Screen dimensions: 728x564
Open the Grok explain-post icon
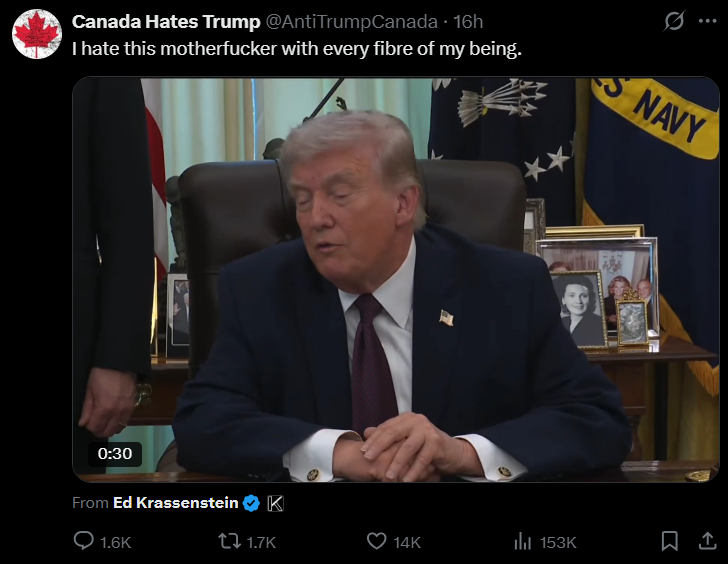click(674, 21)
